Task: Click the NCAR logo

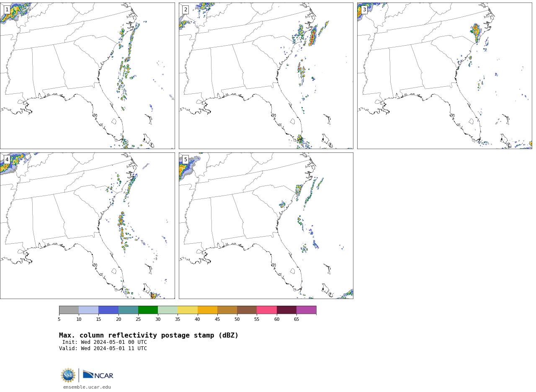Action: point(98,375)
